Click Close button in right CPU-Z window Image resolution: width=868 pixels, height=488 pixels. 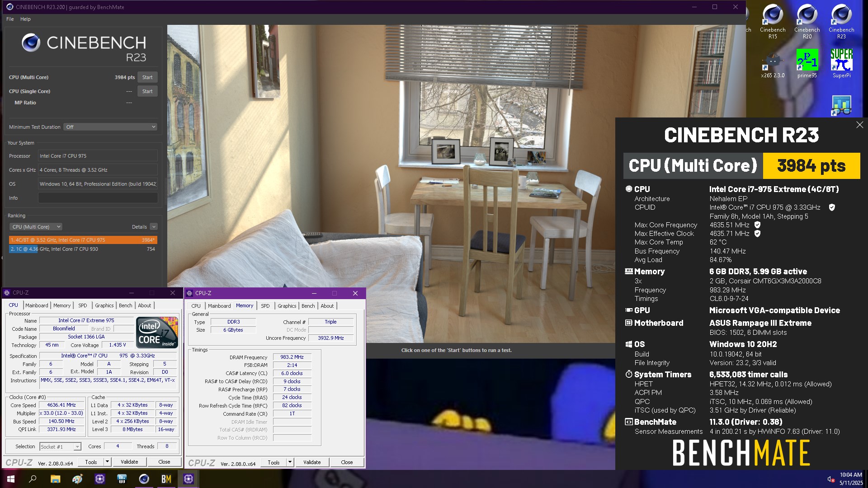click(347, 463)
